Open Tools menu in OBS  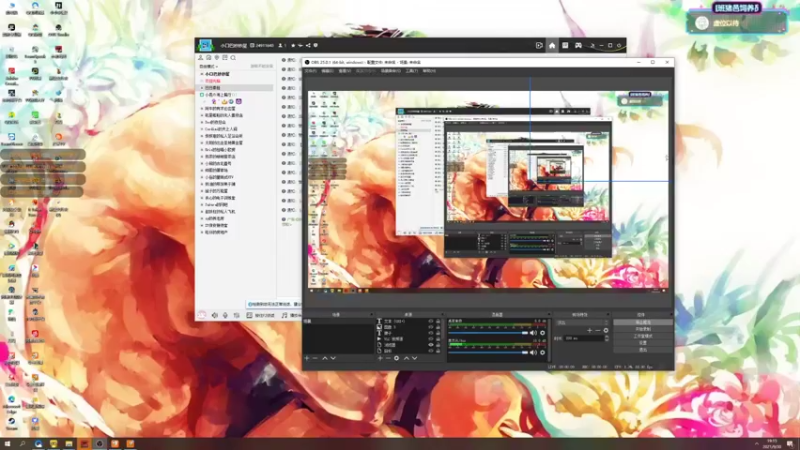tap(412, 71)
